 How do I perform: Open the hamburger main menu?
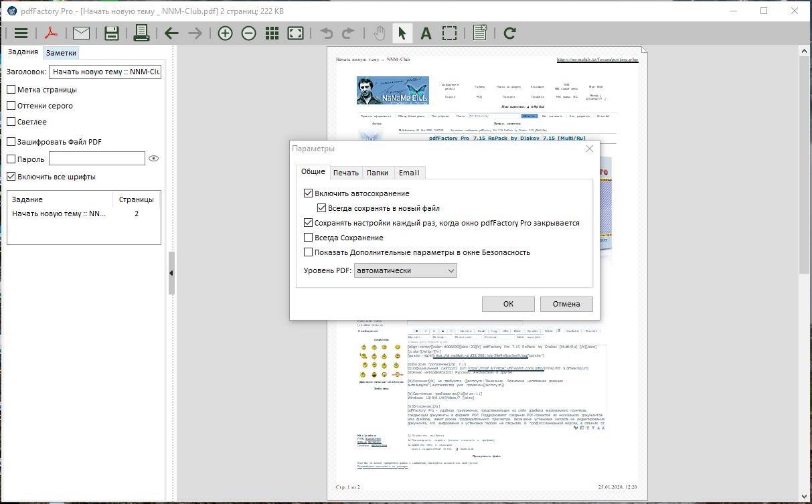click(x=21, y=33)
